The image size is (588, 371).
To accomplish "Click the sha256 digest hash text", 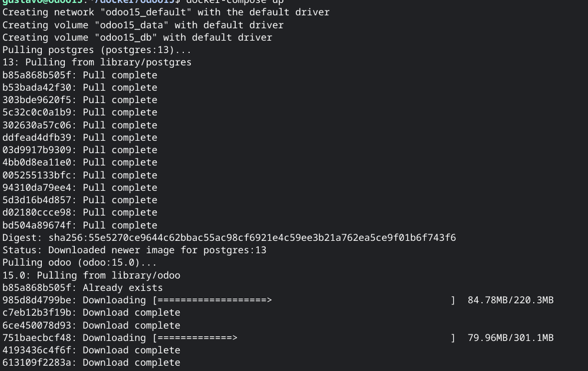I will pos(252,237).
